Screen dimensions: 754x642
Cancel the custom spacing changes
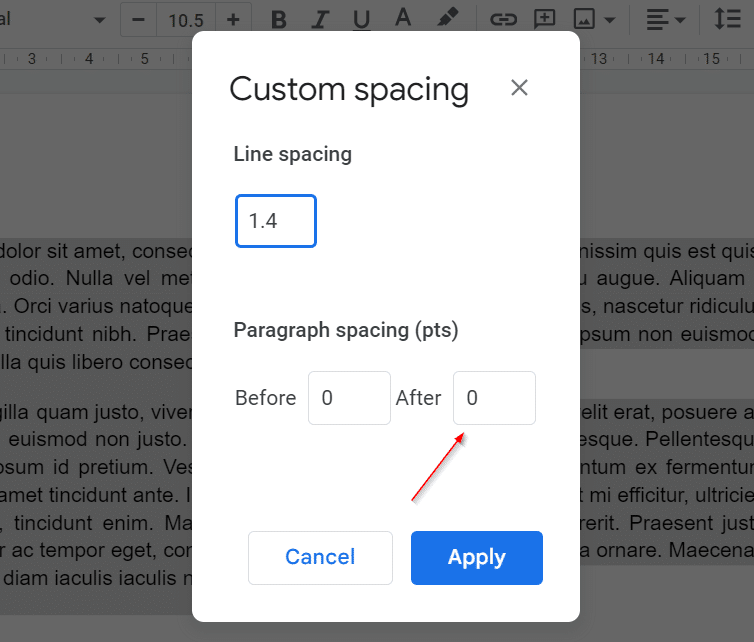point(320,558)
